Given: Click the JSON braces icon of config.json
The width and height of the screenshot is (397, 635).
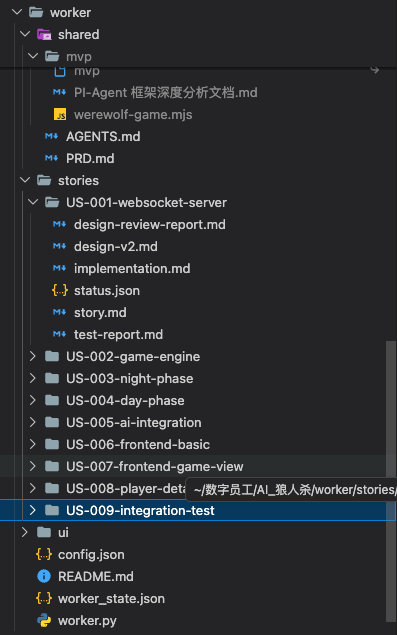Looking at the screenshot, I should pos(44,554).
